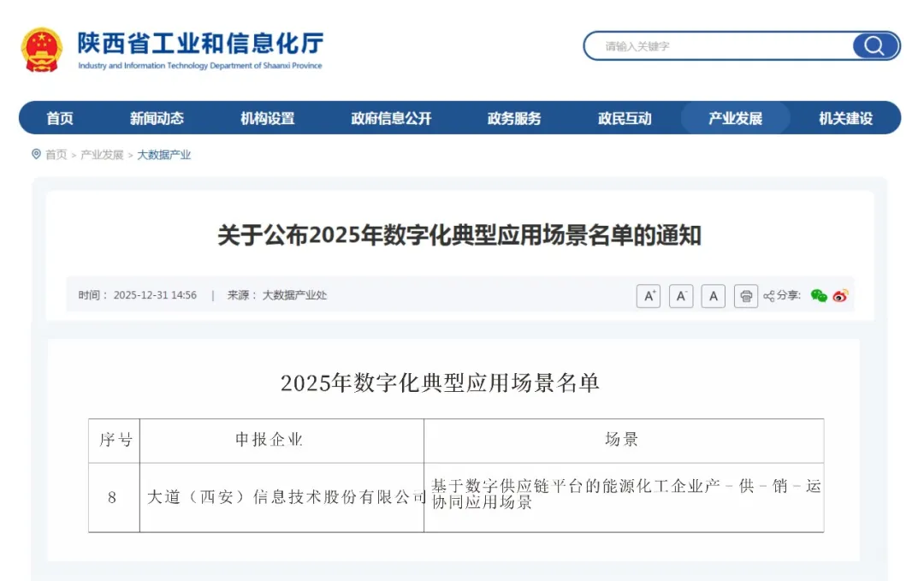Click the printer icon to print the notice
This screenshot has width=924, height=581.
(745, 296)
